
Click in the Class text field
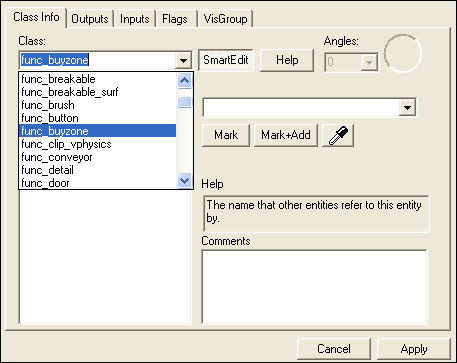point(97,61)
